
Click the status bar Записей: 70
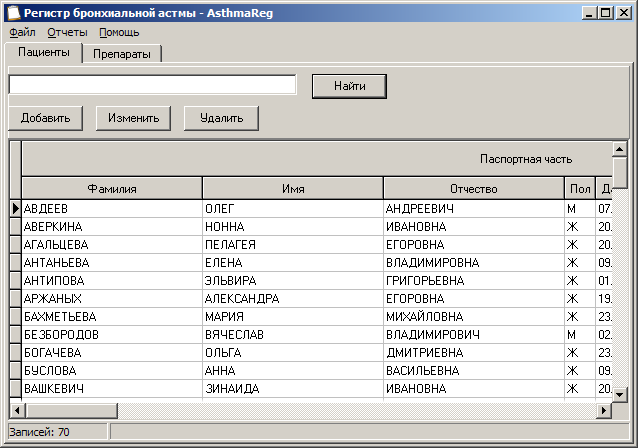pyautogui.click(x=57, y=432)
